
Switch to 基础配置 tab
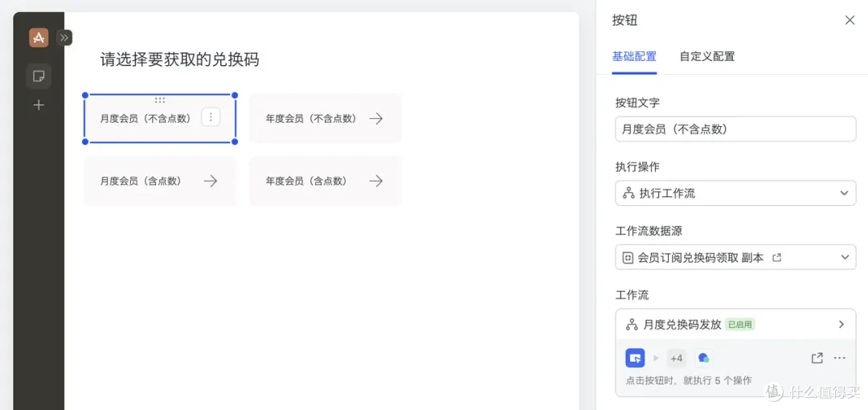[634, 56]
